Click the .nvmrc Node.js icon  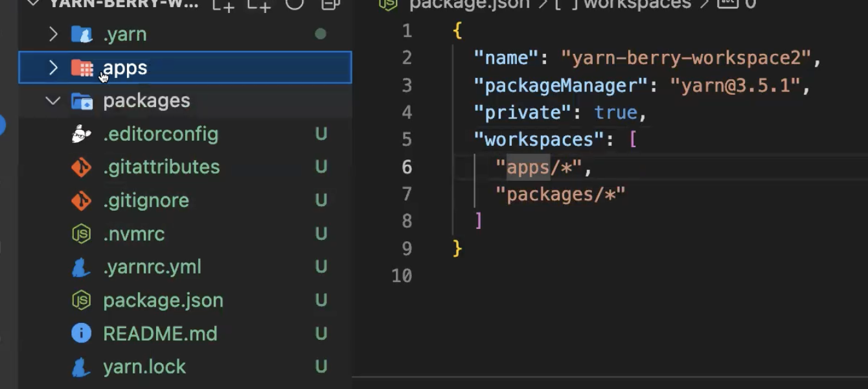click(81, 234)
